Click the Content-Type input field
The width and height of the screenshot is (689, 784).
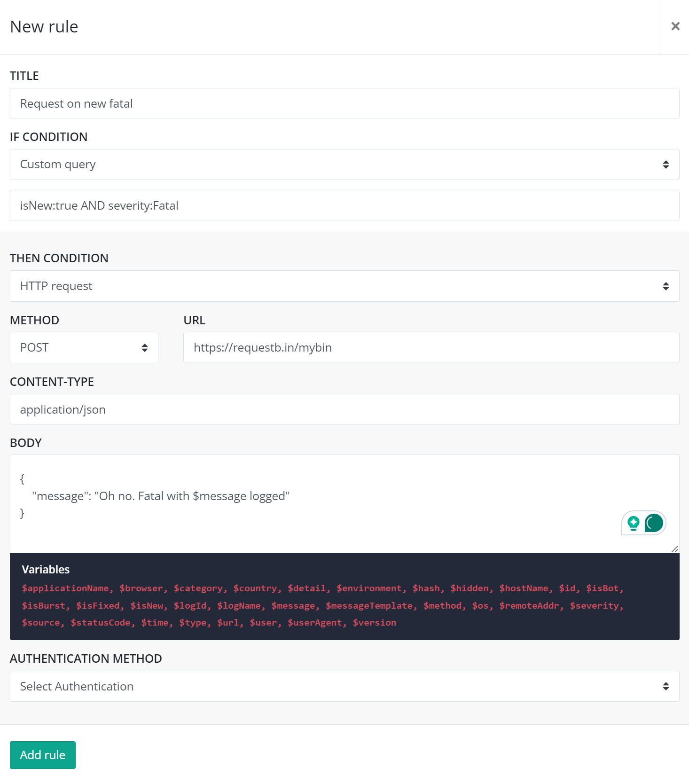(x=344, y=409)
